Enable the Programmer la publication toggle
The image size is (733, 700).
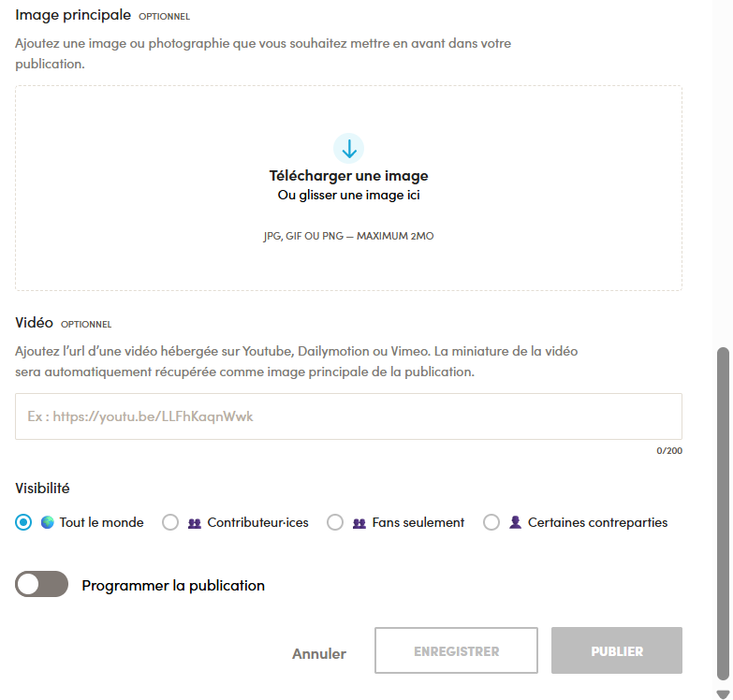click(x=41, y=584)
